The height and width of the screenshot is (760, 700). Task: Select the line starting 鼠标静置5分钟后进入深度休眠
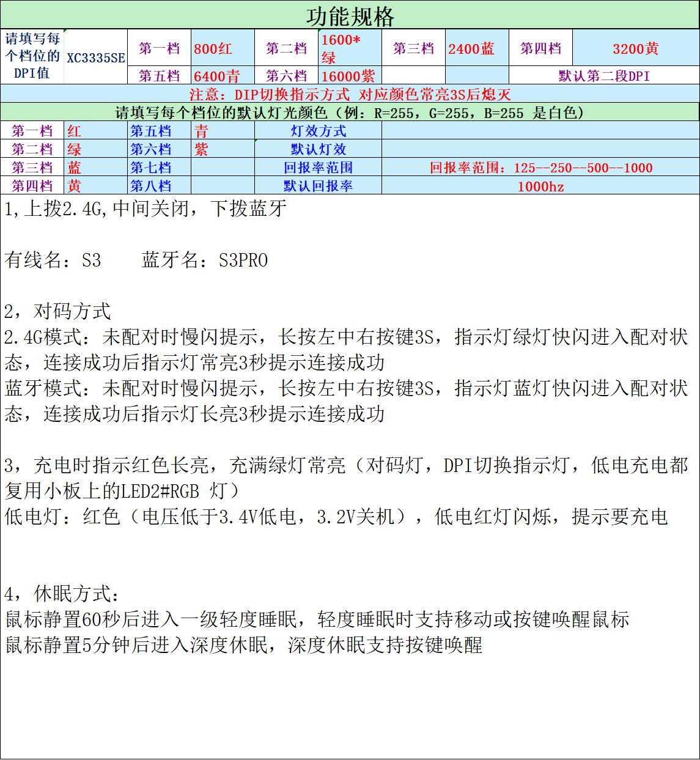[x=243, y=645]
